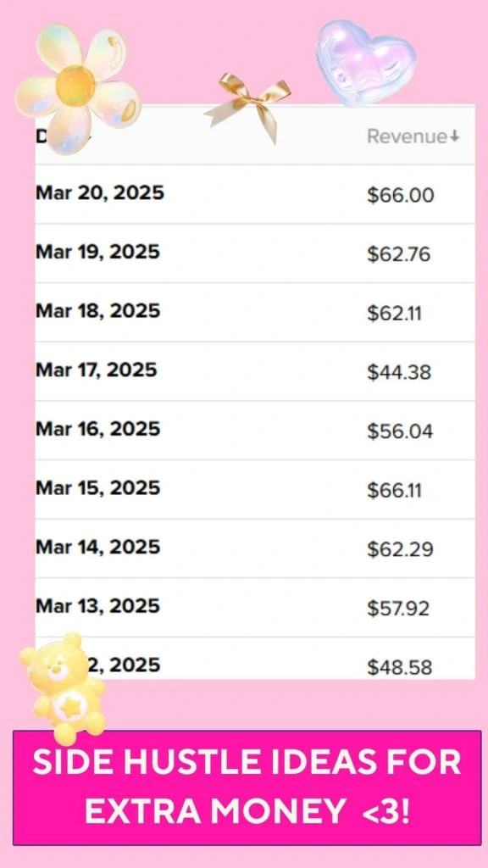Viewport: 488px width, 868px height.
Task: Click the iridescent flower sticker
Action: pyautogui.click(x=76, y=85)
